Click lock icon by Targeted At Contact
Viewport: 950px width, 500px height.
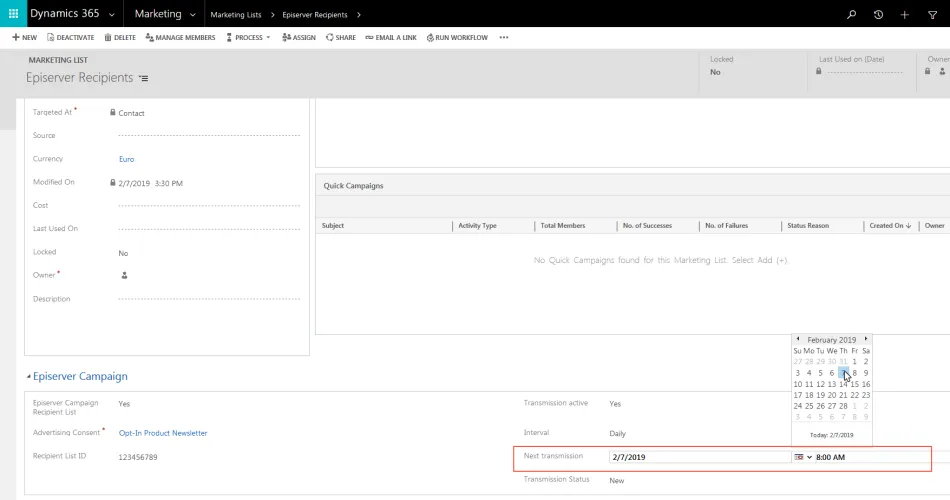pos(113,112)
